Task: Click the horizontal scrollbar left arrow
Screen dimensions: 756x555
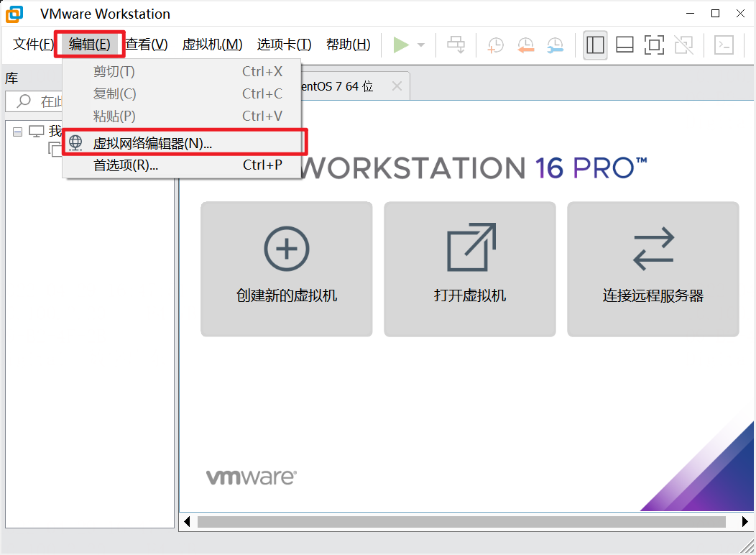Action: coord(187,522)
